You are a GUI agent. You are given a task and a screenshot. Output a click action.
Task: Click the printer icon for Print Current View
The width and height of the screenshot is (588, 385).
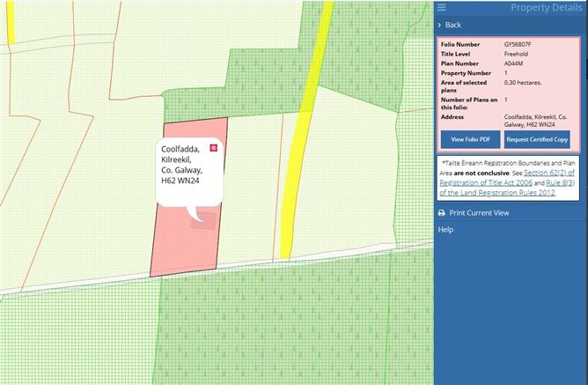tap(442, 213)
